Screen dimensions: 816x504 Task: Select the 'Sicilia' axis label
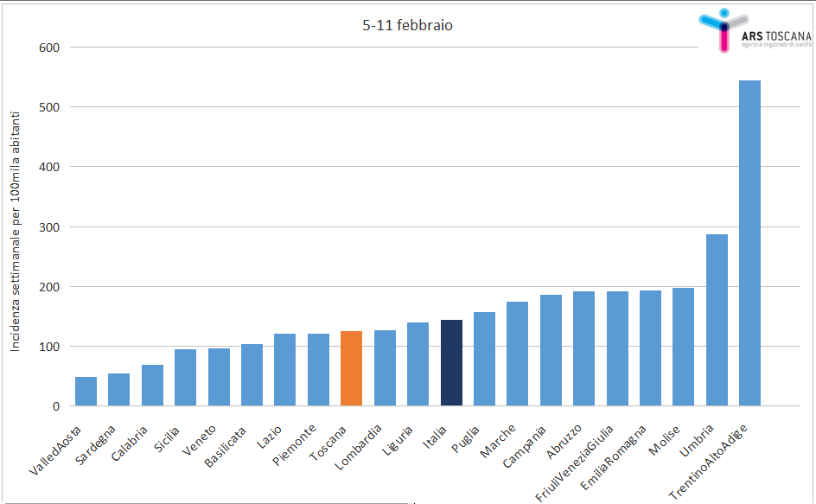pyautogui.click(x=167, y=439)
